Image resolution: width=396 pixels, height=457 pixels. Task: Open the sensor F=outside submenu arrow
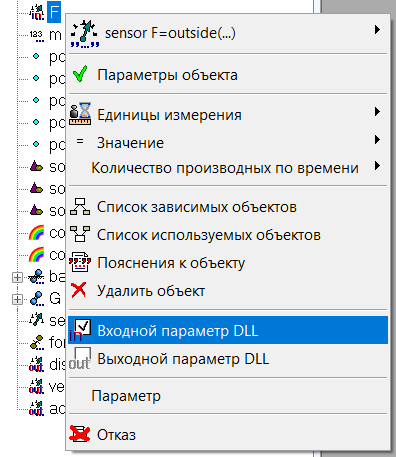point(377,30)
